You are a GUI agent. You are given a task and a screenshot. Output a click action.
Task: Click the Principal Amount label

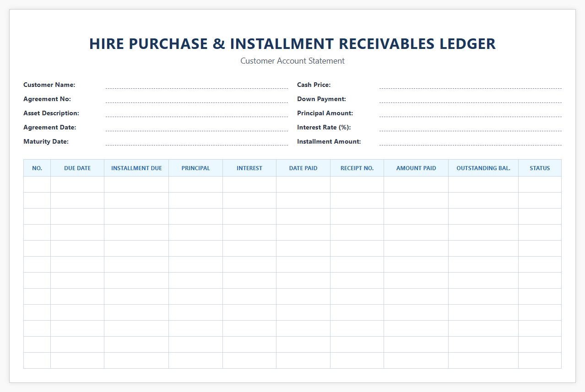click(325, 113)
